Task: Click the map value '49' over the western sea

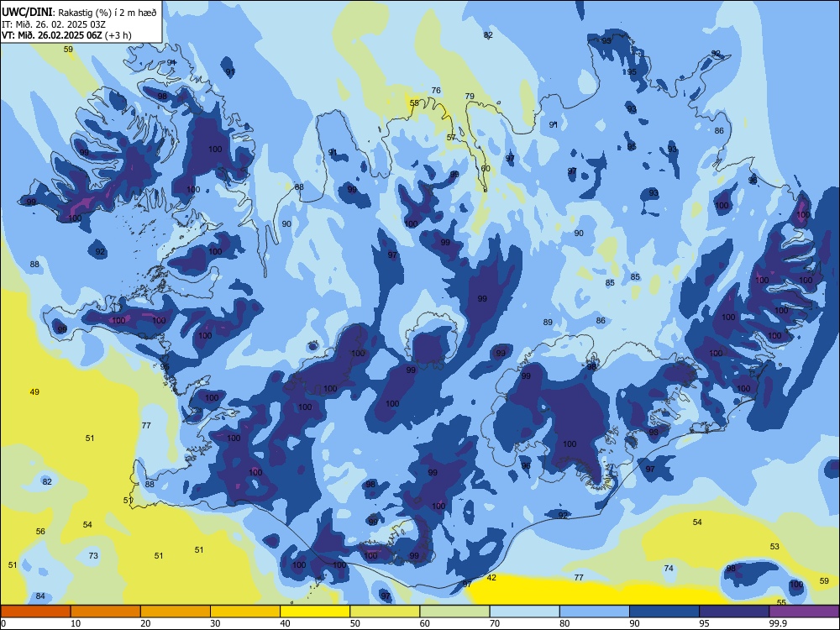Action: (x=34, y=391)
